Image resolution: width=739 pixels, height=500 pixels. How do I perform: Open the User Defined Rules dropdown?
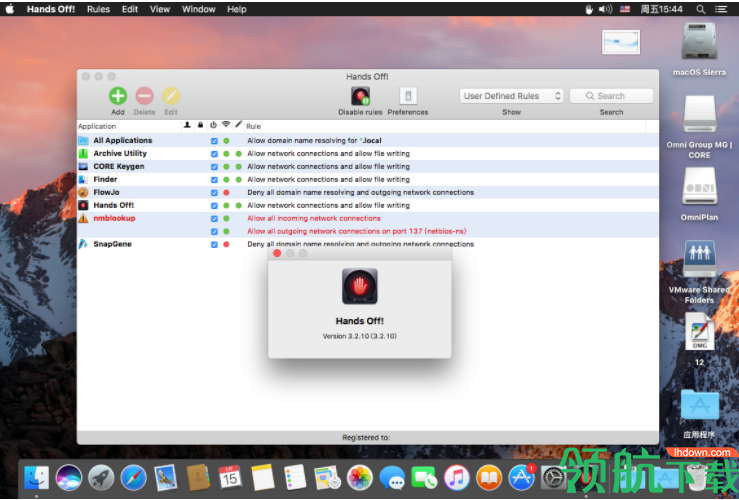(511, 96)
